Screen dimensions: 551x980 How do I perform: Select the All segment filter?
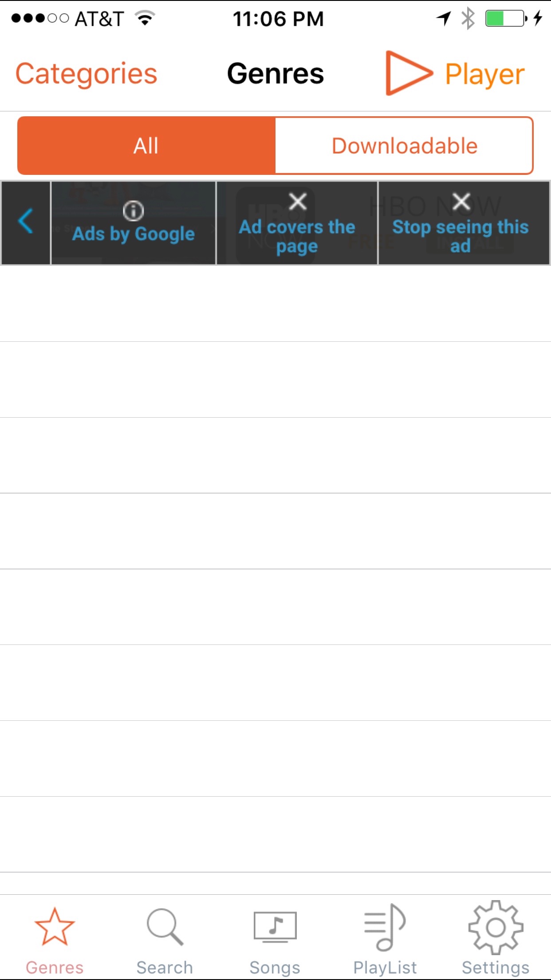[146, 146]
